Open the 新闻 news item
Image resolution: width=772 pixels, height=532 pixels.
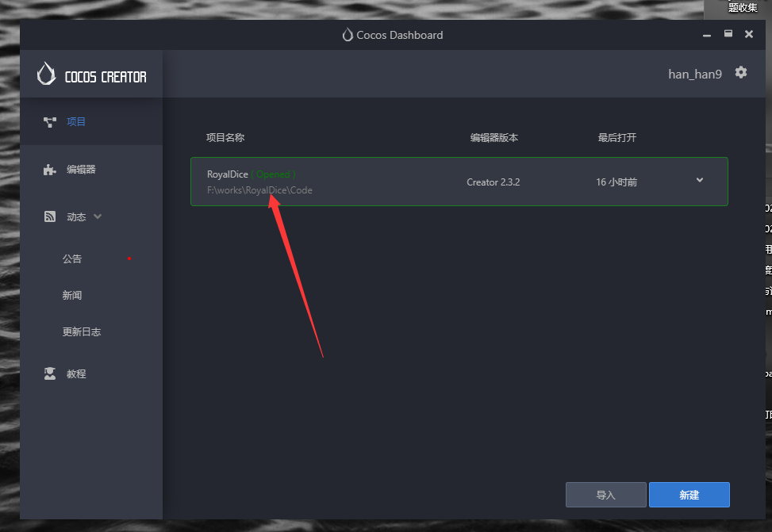point(72,295)
